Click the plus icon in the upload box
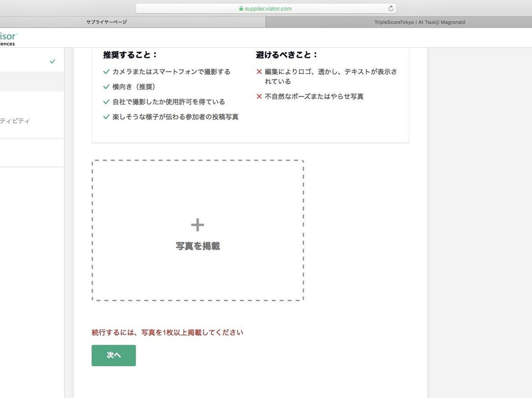The width and height of the screenshot is (532, 398). click(198, 225)
